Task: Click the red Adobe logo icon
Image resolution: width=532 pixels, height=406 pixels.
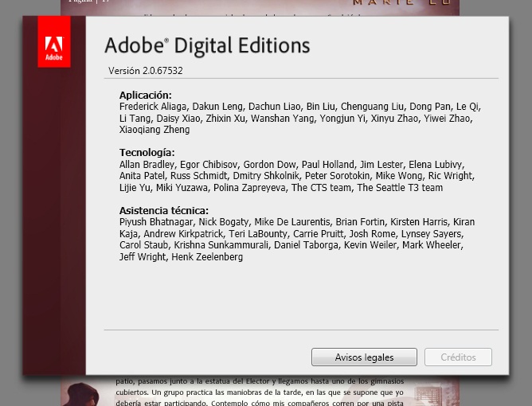Action: (x=54, y=42)
